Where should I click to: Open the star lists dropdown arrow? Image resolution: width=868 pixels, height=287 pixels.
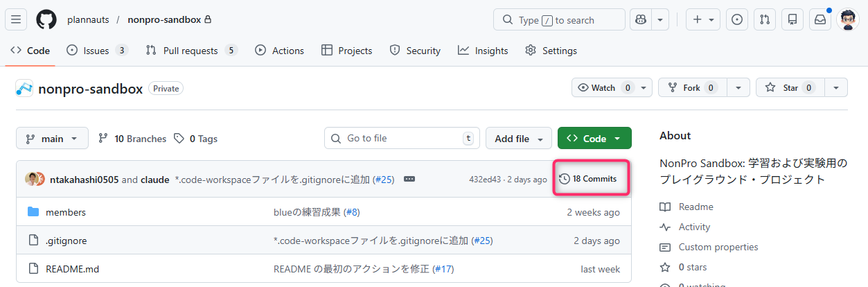tap(837, 87)
